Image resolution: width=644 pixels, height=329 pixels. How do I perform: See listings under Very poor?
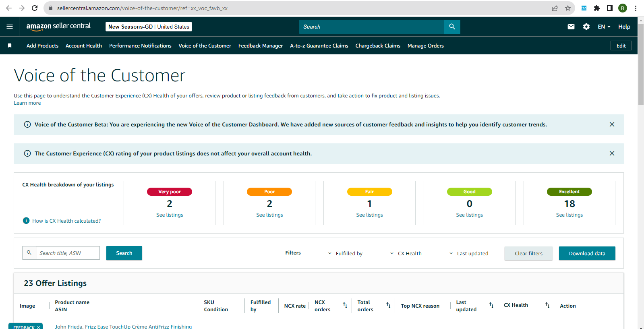click(170, 215)
